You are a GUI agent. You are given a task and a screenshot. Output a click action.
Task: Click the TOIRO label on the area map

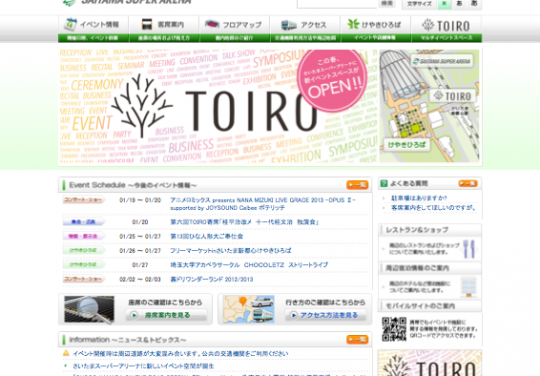453,96
